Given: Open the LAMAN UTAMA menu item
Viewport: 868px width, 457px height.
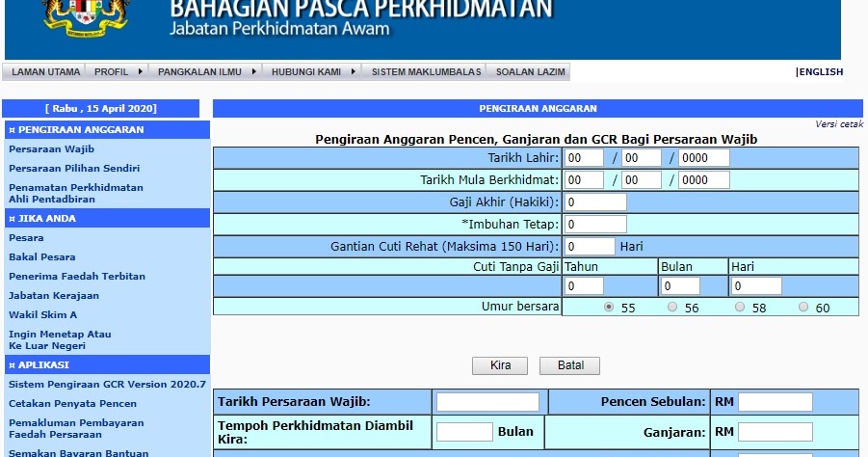Looking at the screenshot, I should [45, 72].
